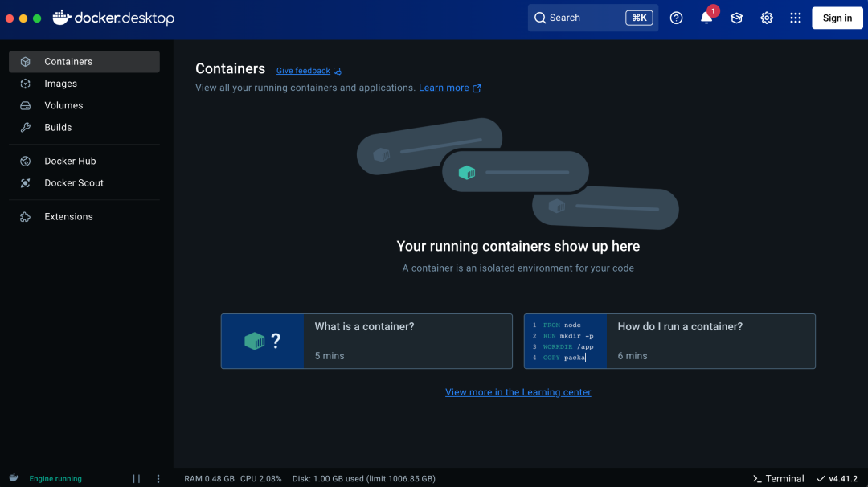
Task: Open Settings gear icon
Action: coord(766,18)
